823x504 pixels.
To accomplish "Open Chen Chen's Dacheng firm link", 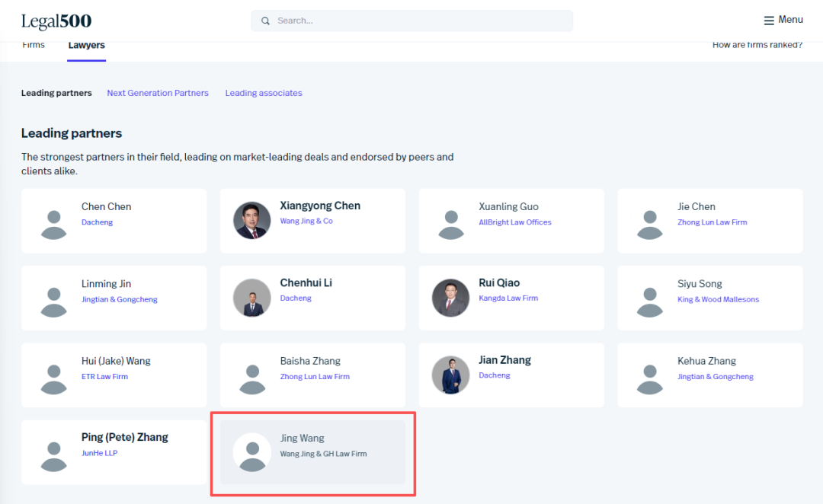I will [97, 222].
